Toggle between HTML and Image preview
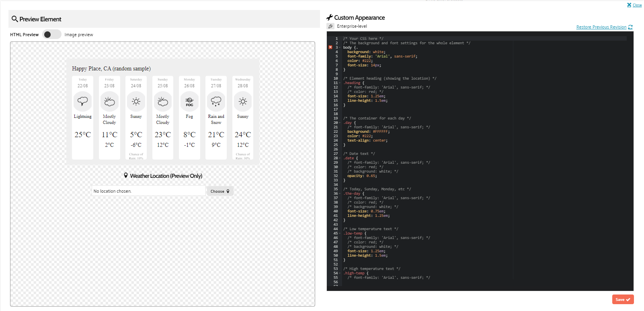The height and width of the screenshot is (311, 644). [x=51, y=35]
